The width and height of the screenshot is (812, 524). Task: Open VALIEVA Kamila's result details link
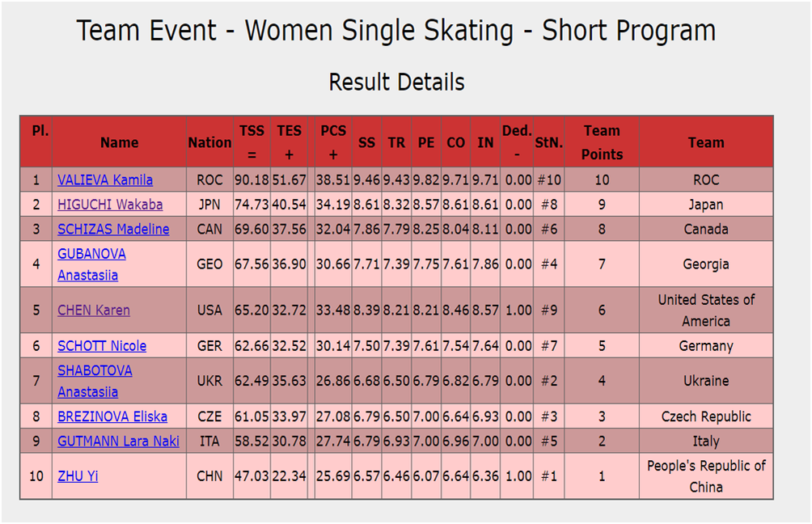(105, 180)
